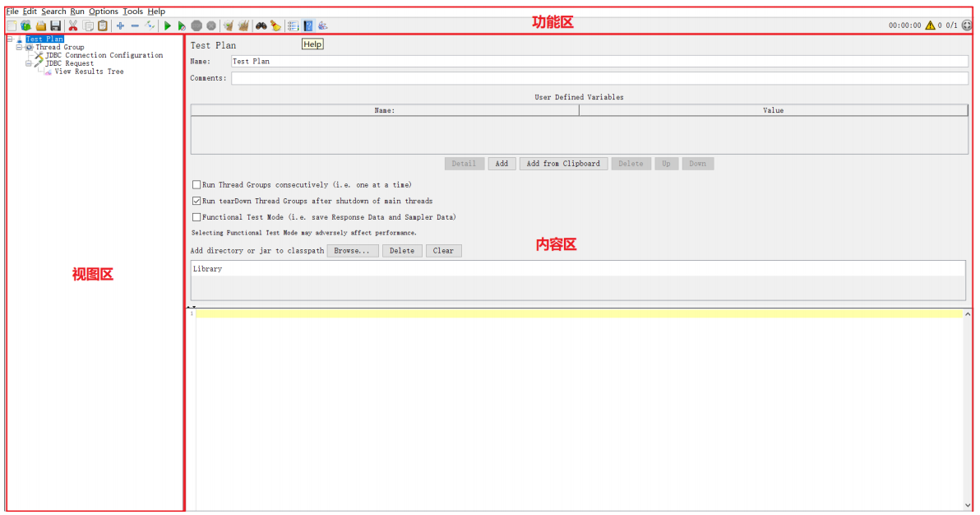Click the Start no pauses icon
Image resolution: width=980 pixels, height=515 pixels.
click(181, 26)
